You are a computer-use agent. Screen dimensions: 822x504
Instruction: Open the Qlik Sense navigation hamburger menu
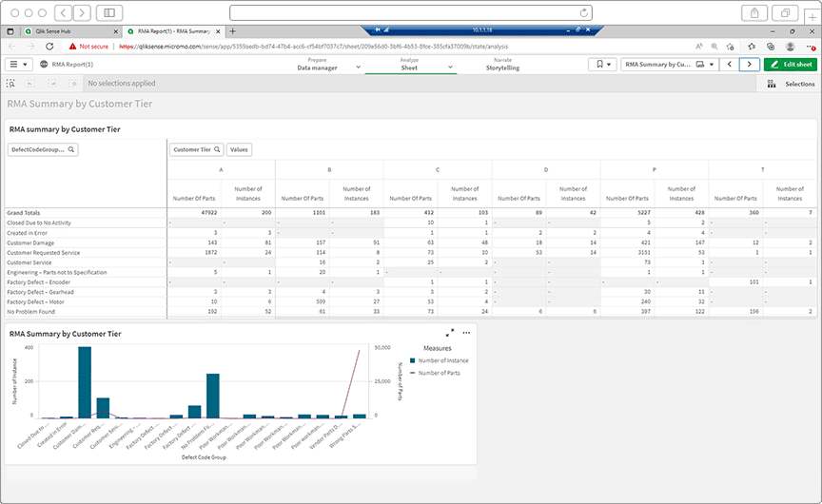18,65
